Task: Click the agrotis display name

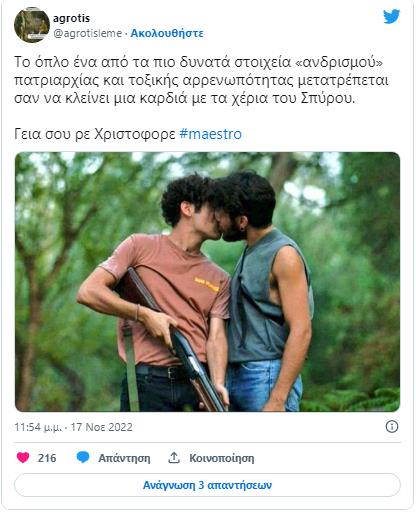Action: coord(71,18)
